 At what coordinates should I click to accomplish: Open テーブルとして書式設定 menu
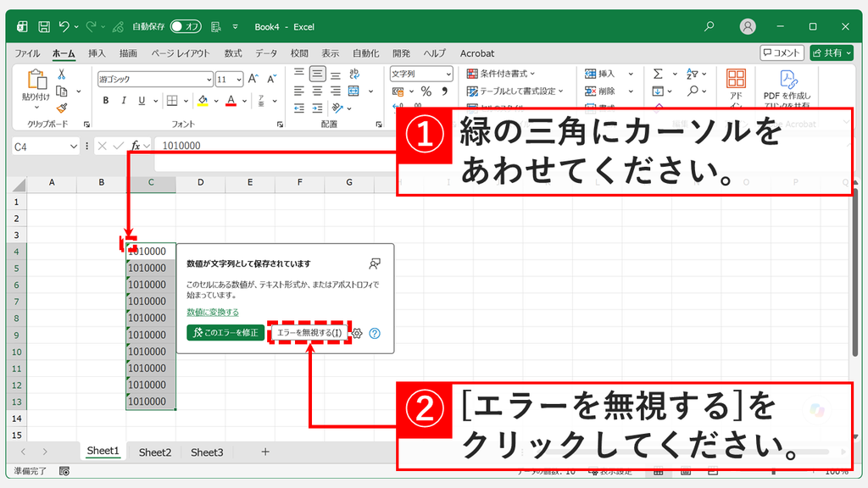515,91
